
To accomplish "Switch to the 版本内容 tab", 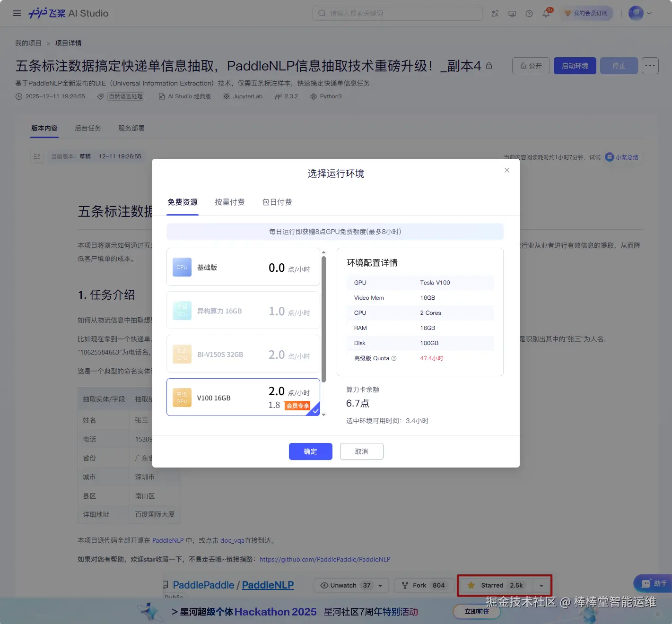I will click(44, 128).
